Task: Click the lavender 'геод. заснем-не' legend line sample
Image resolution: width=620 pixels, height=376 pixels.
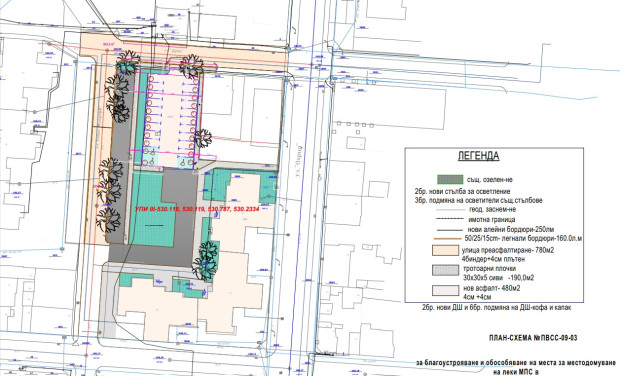Action: coord(450,210)
